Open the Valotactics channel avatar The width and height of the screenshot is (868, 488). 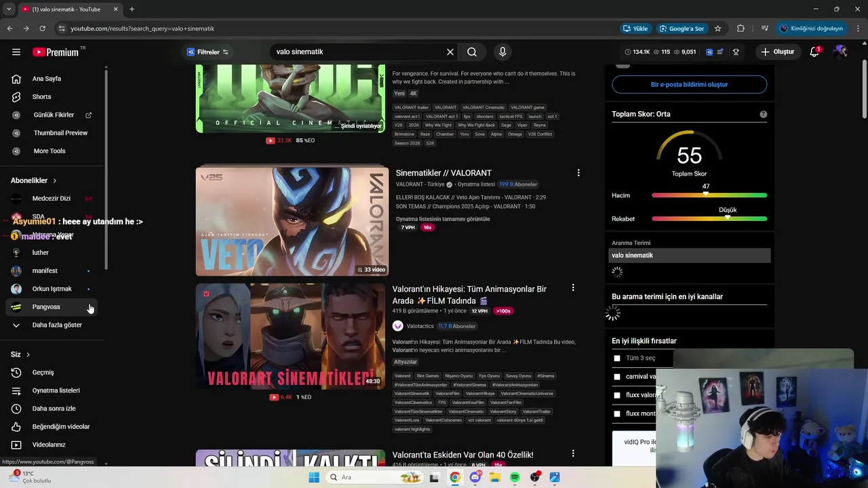(x=397, y=326)
